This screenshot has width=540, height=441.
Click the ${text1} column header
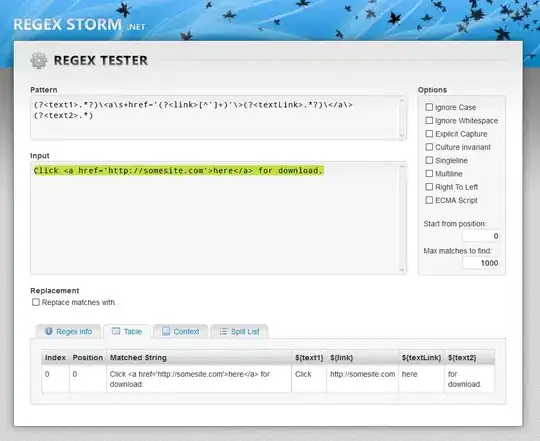tap(309, 358)
